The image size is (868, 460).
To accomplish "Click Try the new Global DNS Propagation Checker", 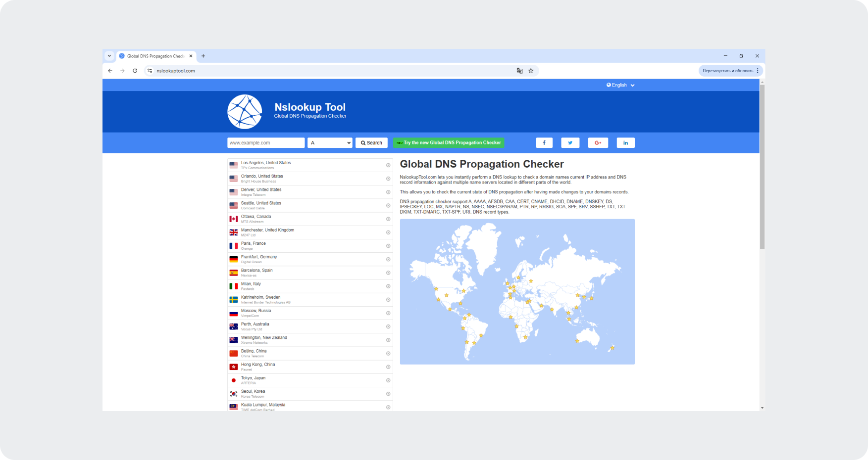I will point(449,143).
